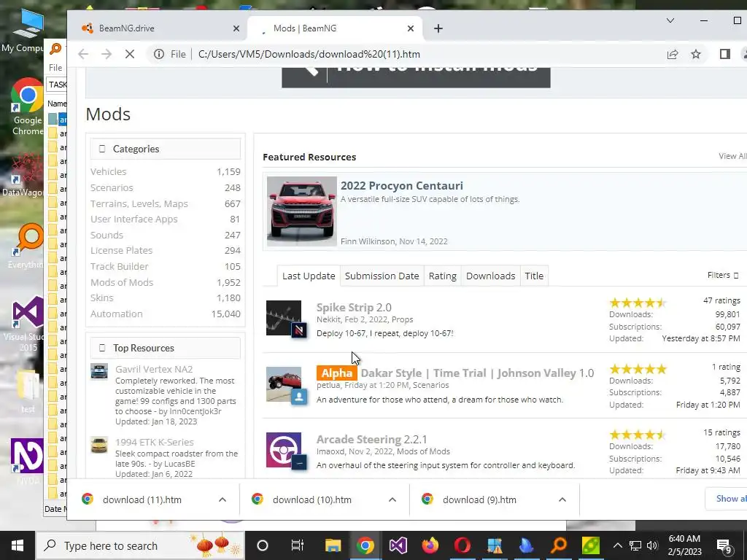This screenshot has width=747, height=560.
Task: Open User Interface Apps category
Action: 134,219
